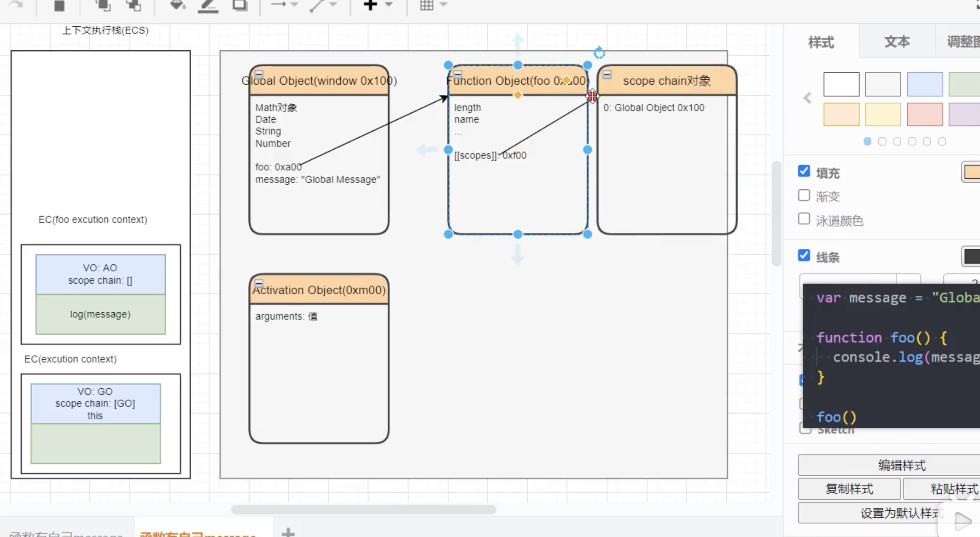Click the 'foo: 0xa00' text

tap(279, 167)
